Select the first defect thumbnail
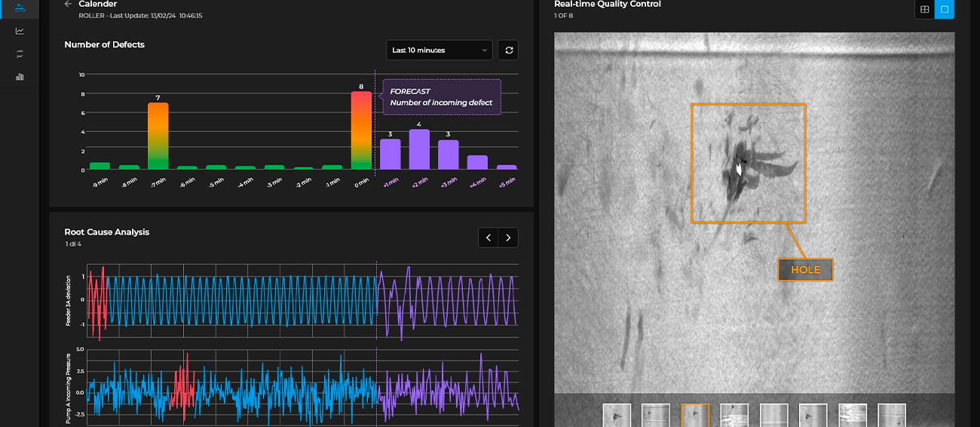980x427 pixels. [x=617, y=416]
